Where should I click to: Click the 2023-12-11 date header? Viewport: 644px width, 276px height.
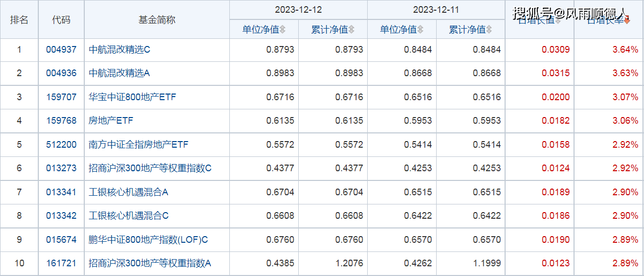click(436, 10)
